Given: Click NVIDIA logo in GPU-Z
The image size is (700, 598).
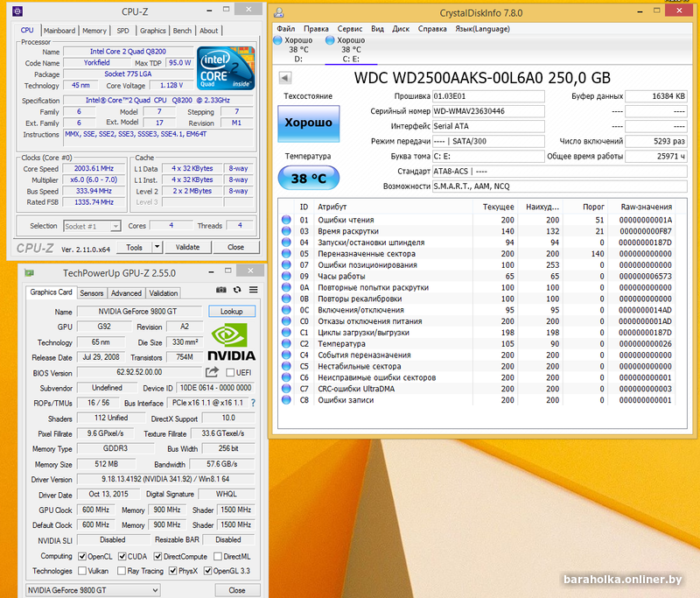Looking at the screenshot, I should coord(231,342).
